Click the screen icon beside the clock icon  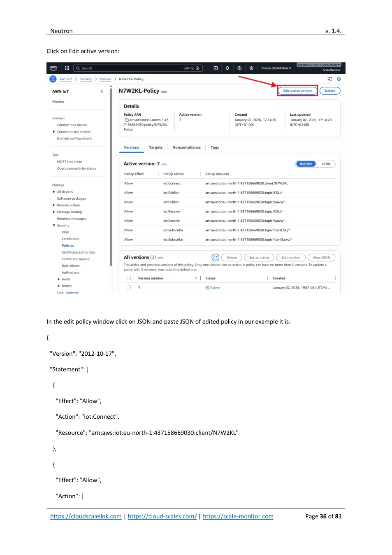pyautogui.click(x=329, y=79)
